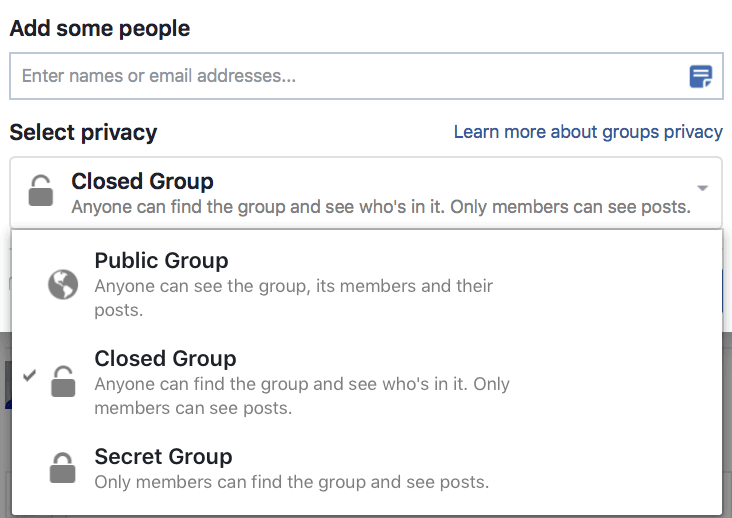Click the locked padlock icon beside Secret Group

pyautogui.click(x=63, y=468)
